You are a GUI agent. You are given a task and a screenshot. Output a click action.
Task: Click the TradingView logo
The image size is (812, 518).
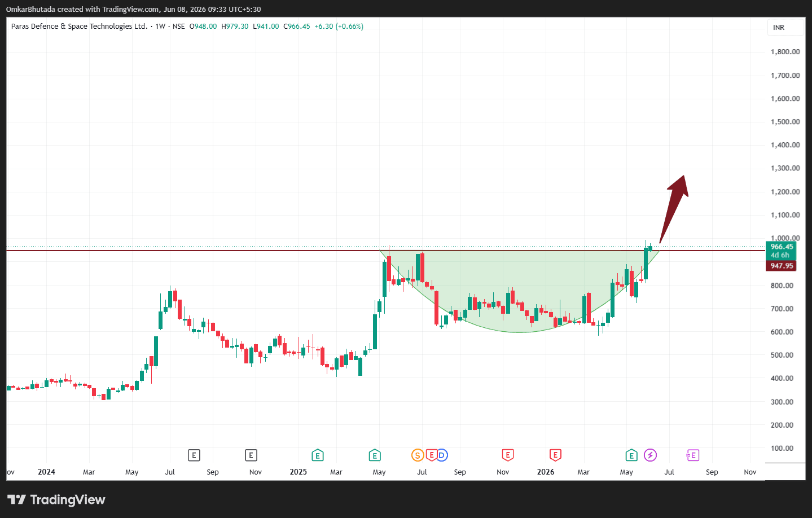(56, 499)
